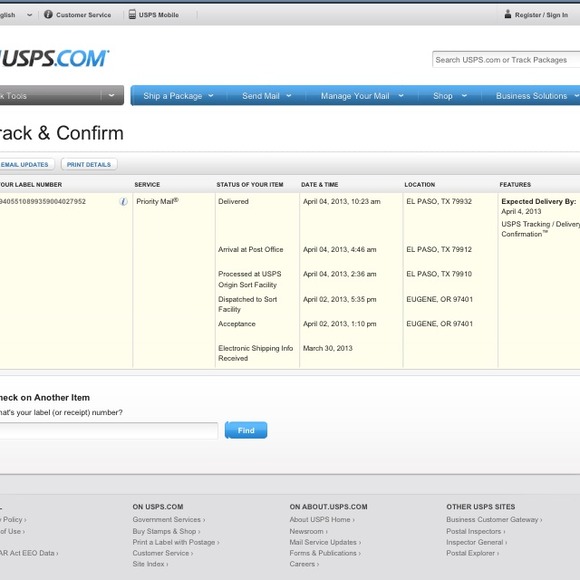Click the Location column header

click(420, 184)
